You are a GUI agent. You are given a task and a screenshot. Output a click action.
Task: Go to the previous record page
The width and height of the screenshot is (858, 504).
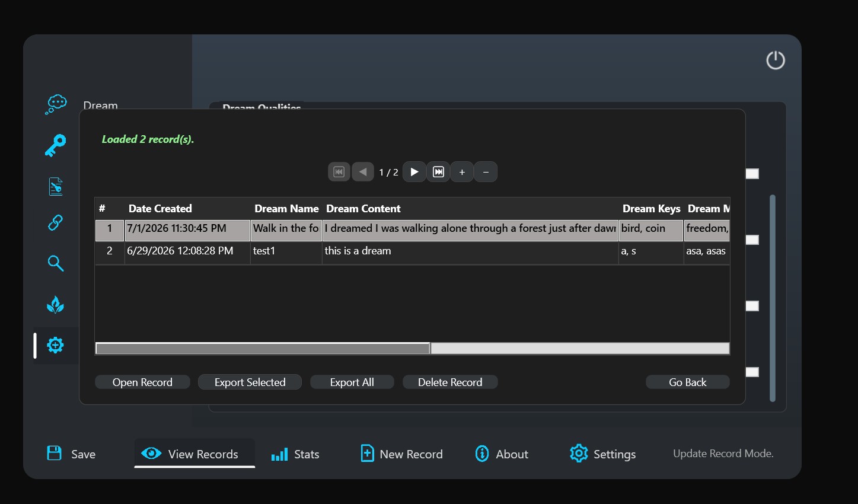[x=363, y=172]
